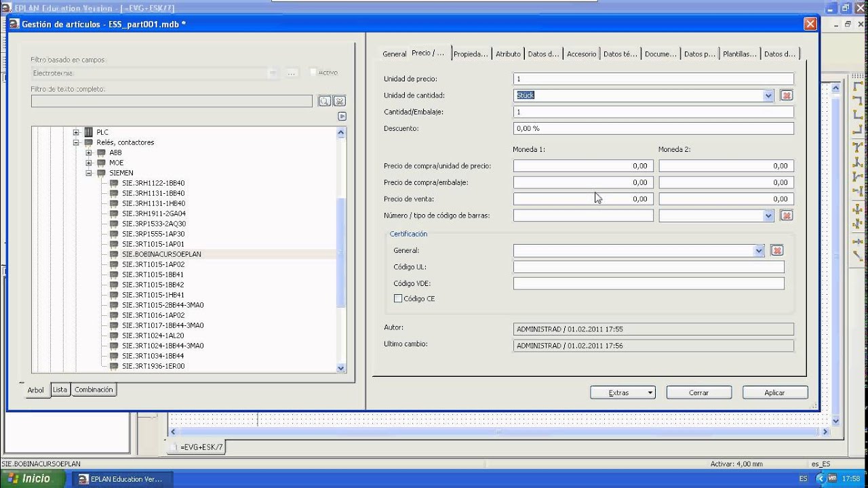Toggle the Código CE checkbox
Image resolution: width=868 pixels, height=488 pixels.
398,298
